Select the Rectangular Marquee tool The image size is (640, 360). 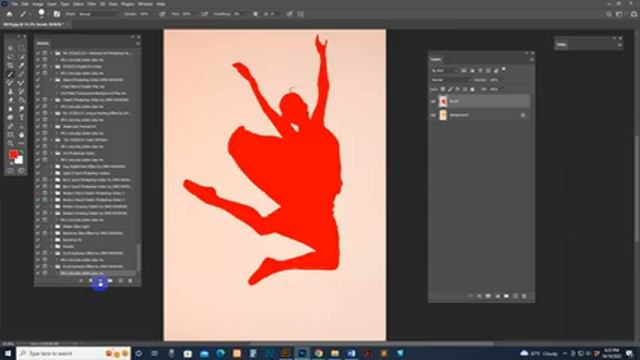(21, 49)
